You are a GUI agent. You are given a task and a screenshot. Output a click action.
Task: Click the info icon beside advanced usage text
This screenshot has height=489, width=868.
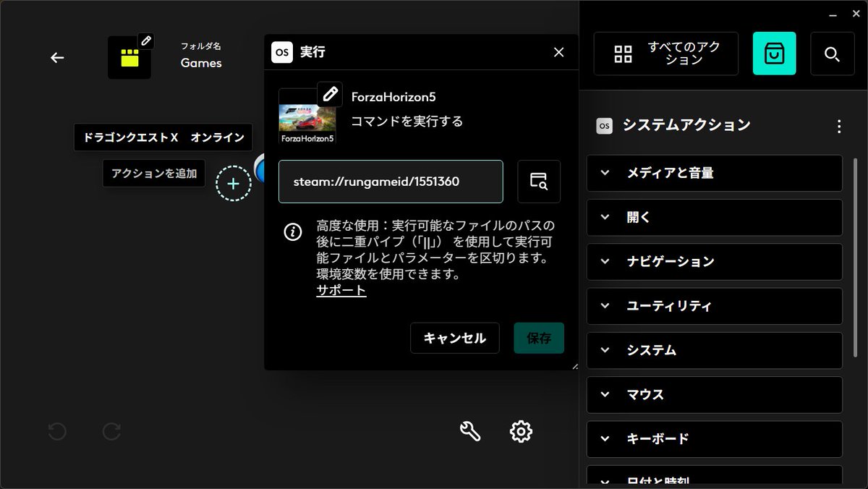point(292,231)
